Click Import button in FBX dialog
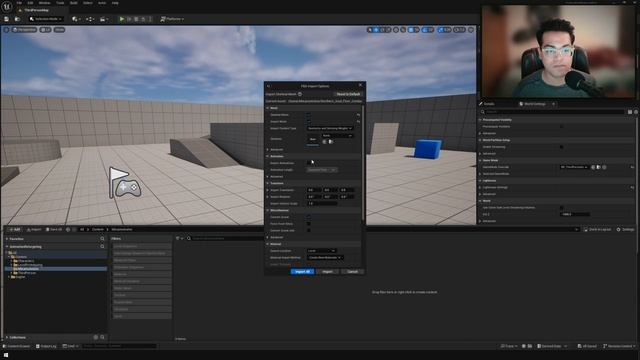This screenshot has width=640, height=360. [327, 271]
